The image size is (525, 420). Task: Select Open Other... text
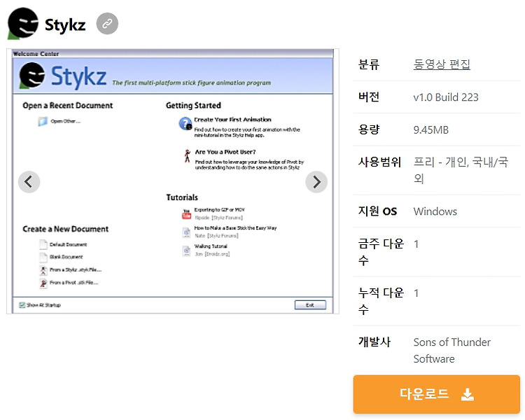click(66, 121)
